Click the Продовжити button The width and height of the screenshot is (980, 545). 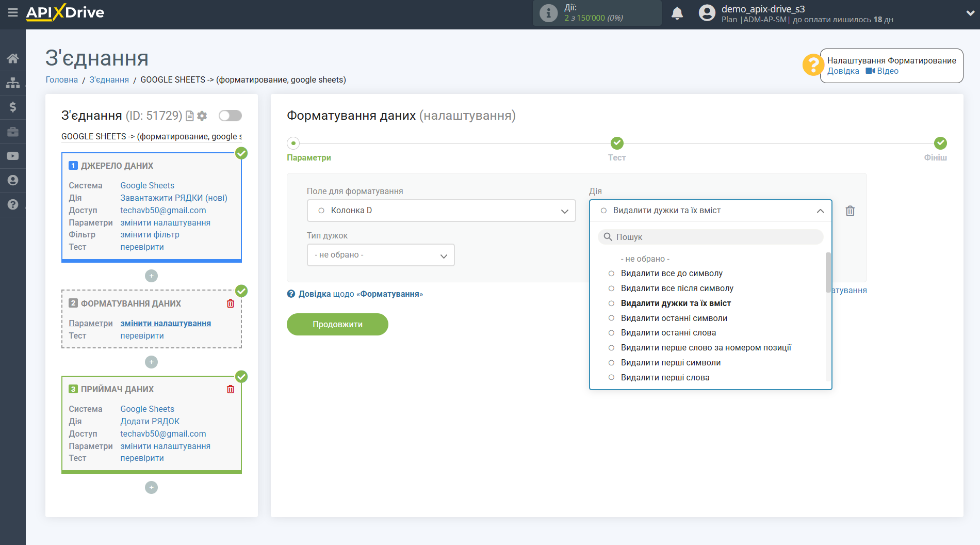(x=337, y=325)
